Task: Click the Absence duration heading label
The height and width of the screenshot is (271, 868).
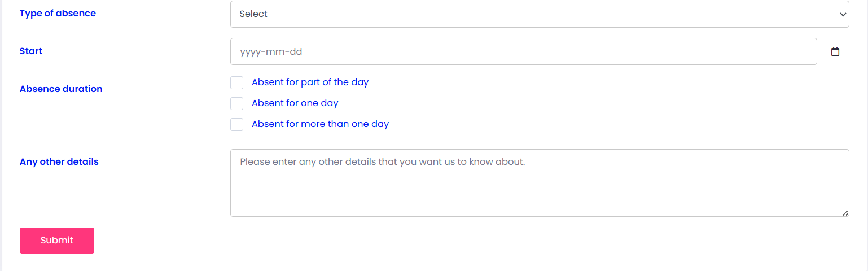Action: click(x=61, y=89)
